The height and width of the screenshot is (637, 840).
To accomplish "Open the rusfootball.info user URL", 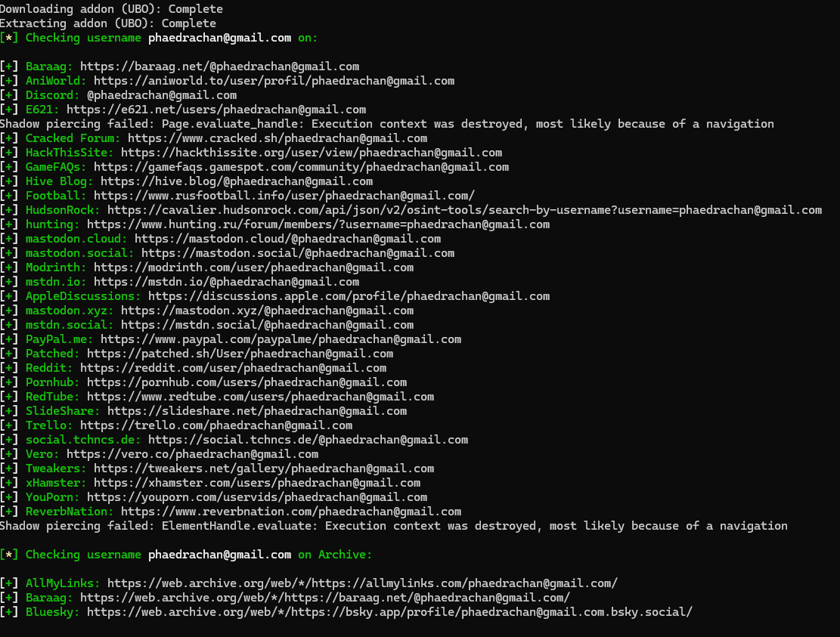I will 284,196.
